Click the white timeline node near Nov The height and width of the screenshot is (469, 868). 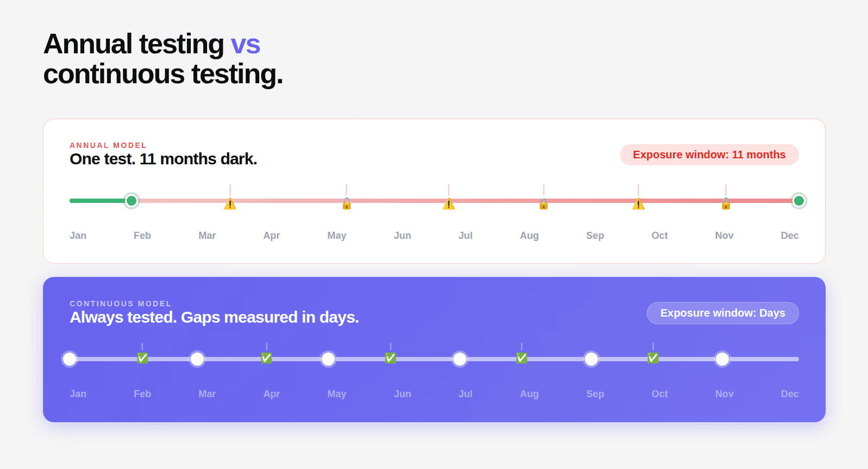coord(722,359)
